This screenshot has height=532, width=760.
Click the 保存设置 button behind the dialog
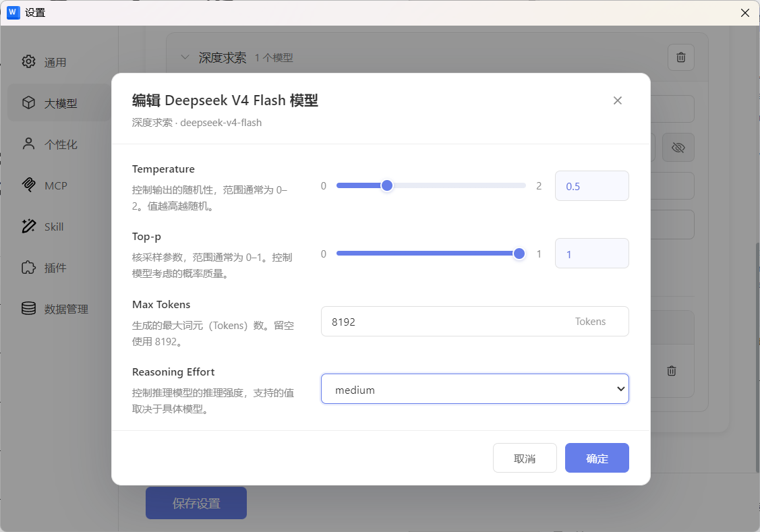tap(196, 503)
